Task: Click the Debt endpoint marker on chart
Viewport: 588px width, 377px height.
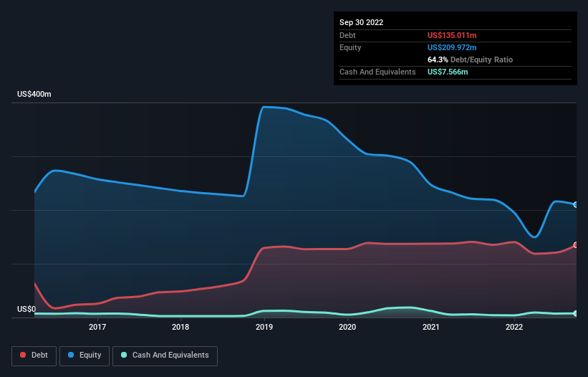Action: point(577,245)
